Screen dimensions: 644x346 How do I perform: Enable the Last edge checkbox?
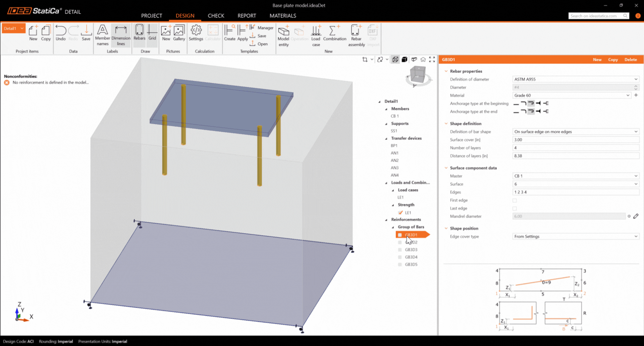coord(515,209)
